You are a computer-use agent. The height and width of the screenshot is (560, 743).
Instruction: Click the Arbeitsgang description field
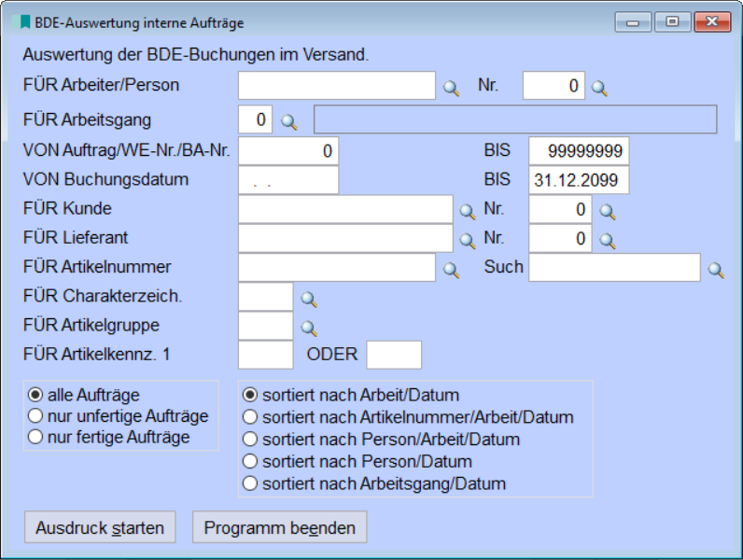[x=515, y=119]
